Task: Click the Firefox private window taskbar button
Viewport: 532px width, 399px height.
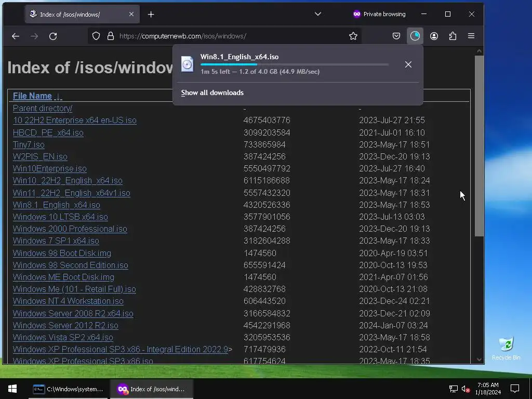Action: click(152, 389)
